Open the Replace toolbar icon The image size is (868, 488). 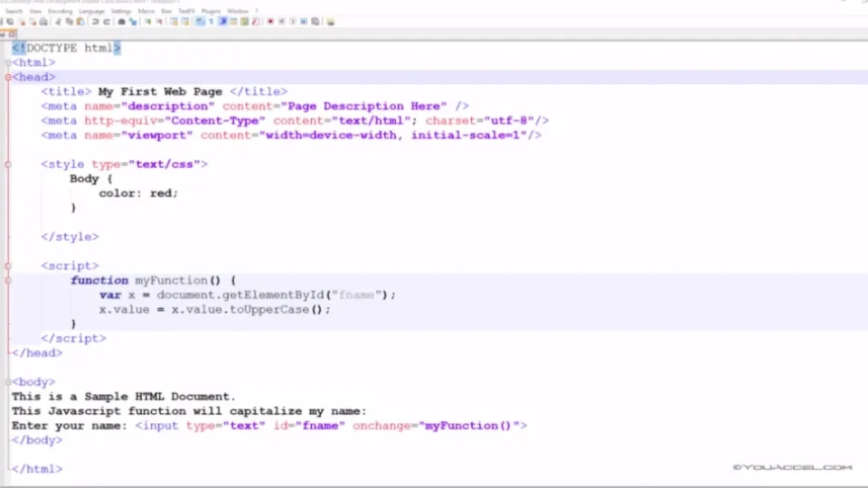point(133,22)
